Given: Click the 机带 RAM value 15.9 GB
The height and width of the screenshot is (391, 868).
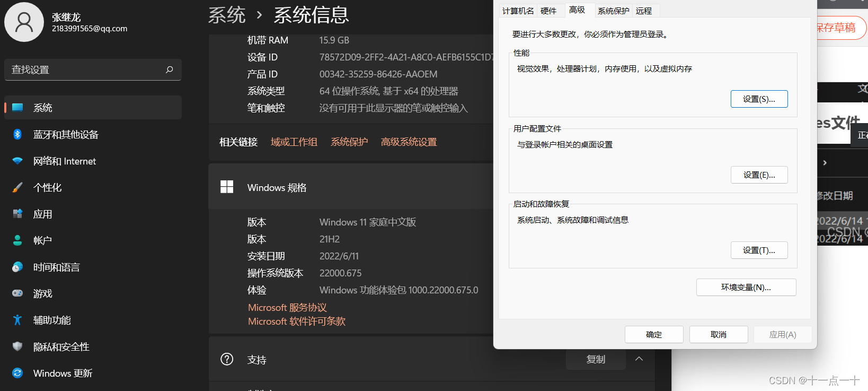Looking at the screenshot, I should coord(334,40).
